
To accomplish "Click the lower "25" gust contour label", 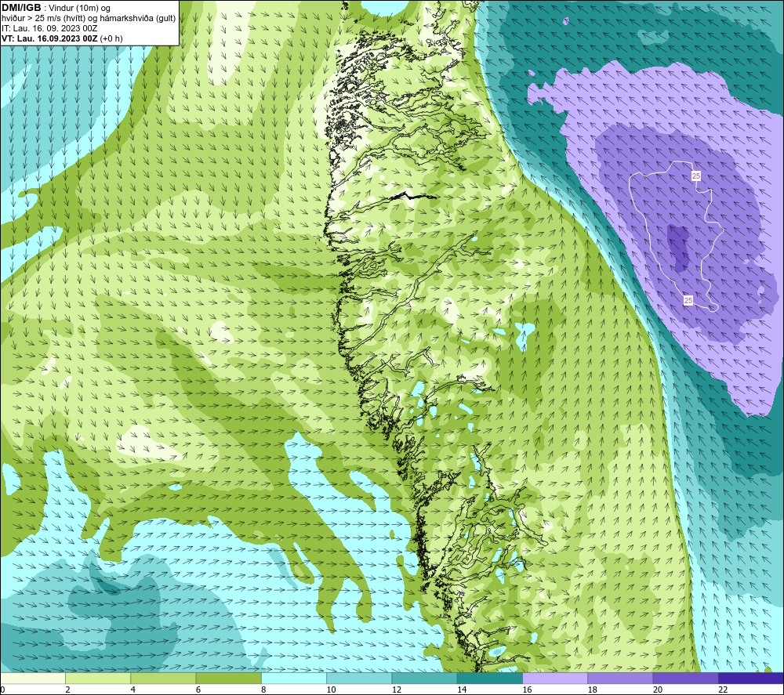I will [688, 300].
